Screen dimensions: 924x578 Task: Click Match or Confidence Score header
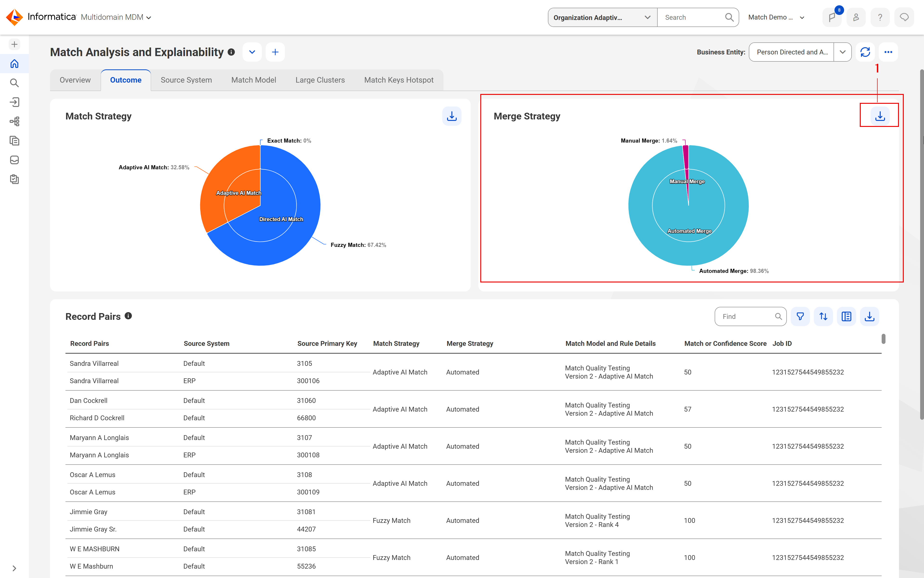point(725,343)
